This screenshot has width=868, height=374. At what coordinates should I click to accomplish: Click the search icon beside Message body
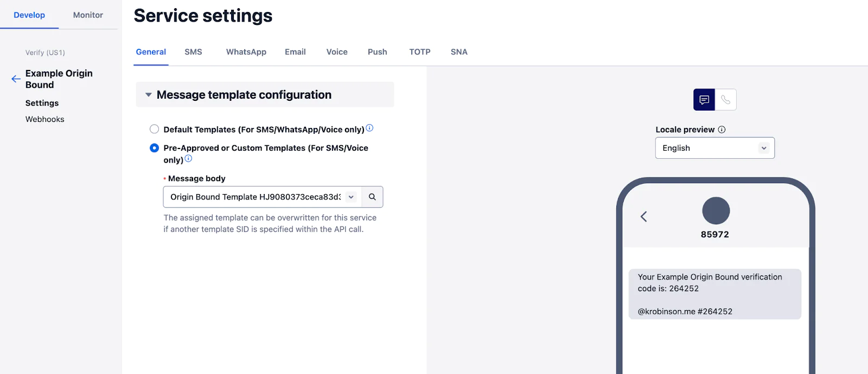coord(372,197)
